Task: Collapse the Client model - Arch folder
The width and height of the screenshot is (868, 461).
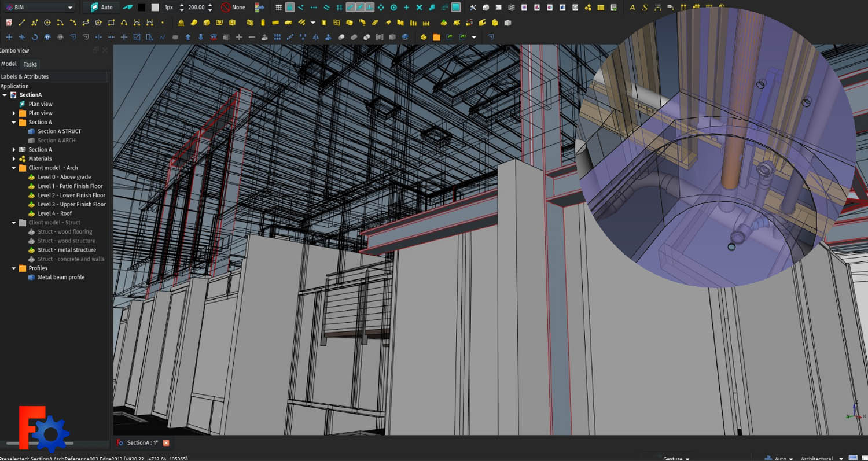Action: pyautogui.click(x=14, y=168)
